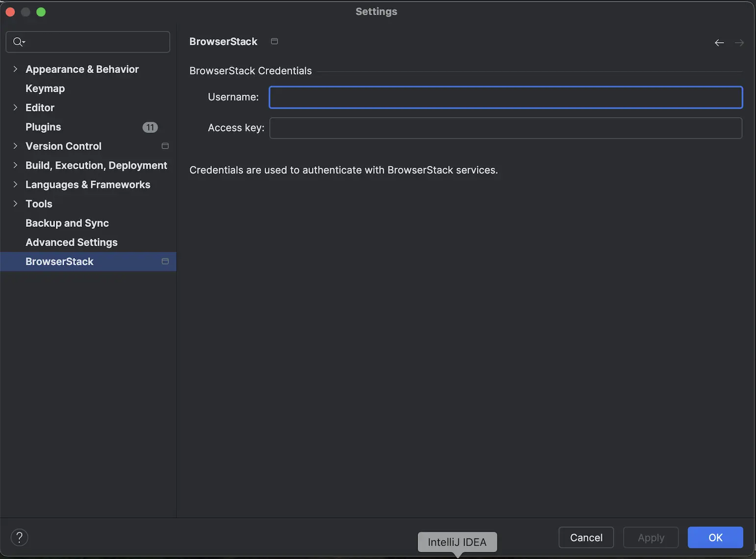Click the OK button
The height and width of the screenshot is (559, 756).
pyautogui.click(x=715, y=537)
